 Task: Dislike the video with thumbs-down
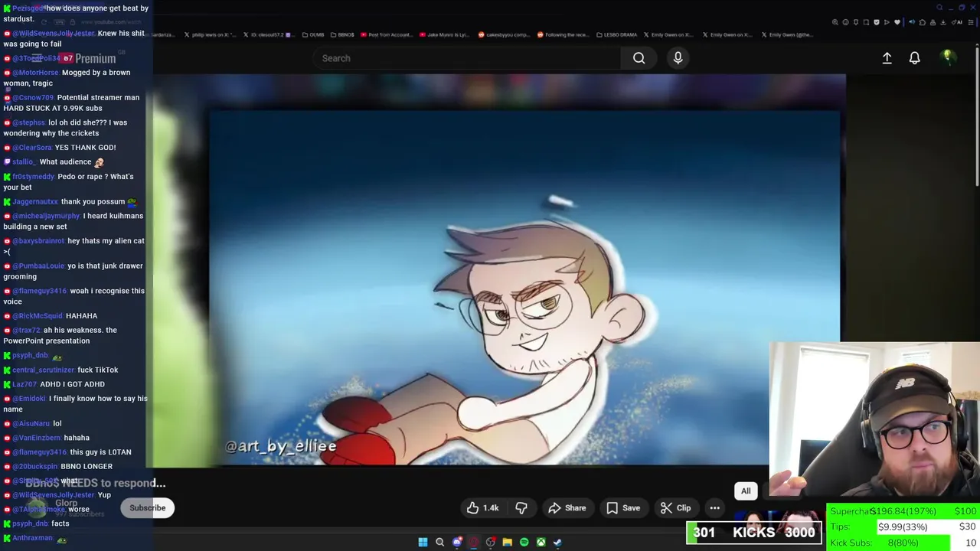(521, 508)
